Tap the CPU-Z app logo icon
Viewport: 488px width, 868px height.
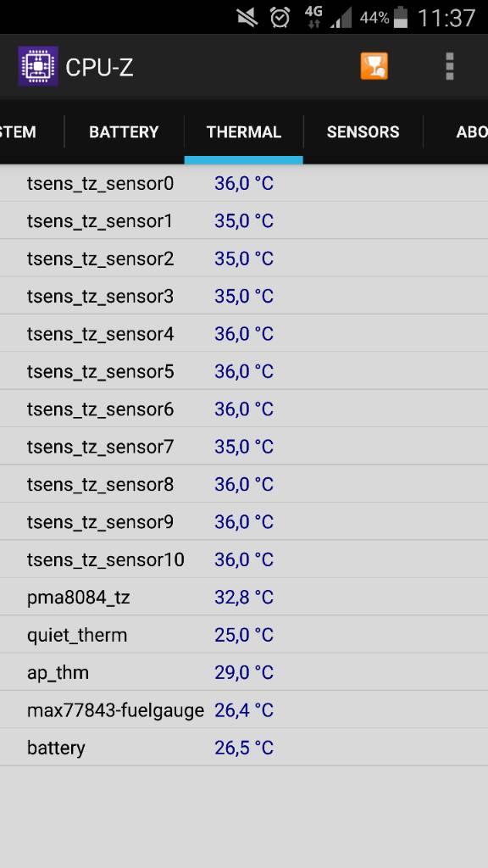point(38,66)
